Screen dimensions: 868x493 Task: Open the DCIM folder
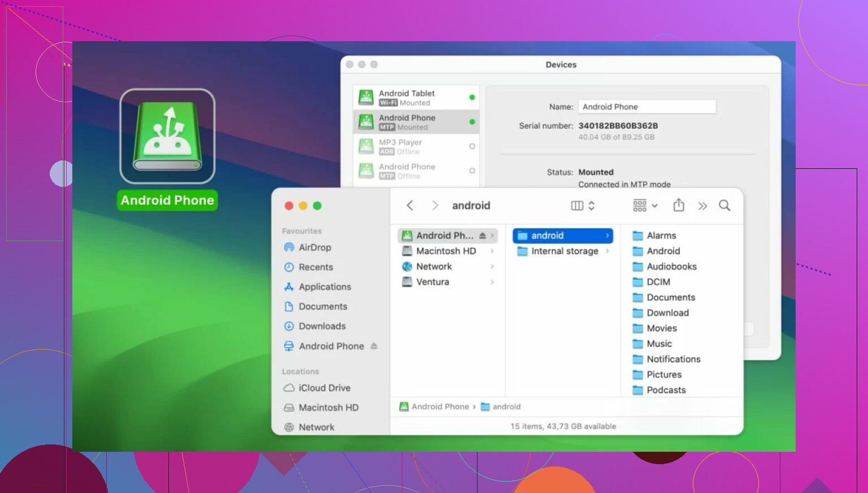click(x=651, y=282)
